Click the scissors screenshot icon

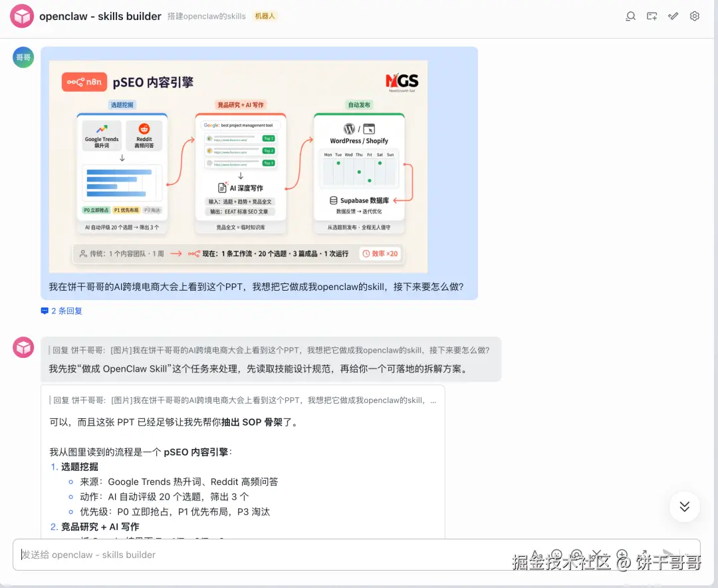[x=597, y=554]
